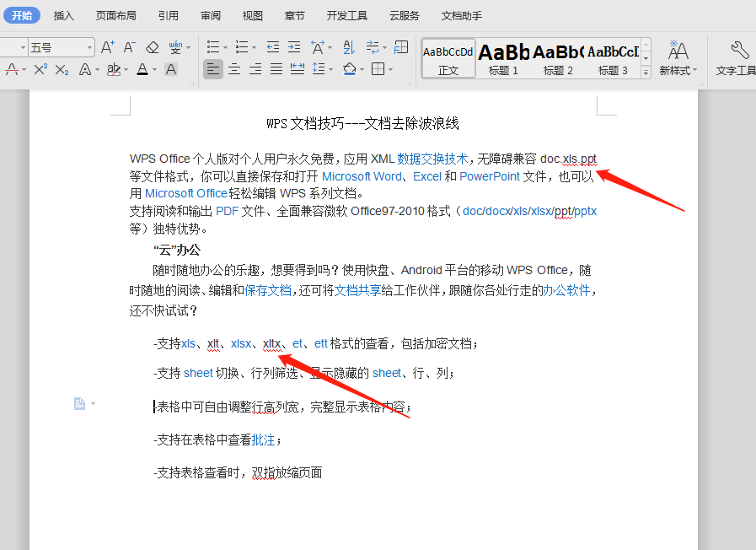The width and height of the screenshot is (756, 550).
Task: Click the phonetic guide wén icon
Action: point(175,47)
